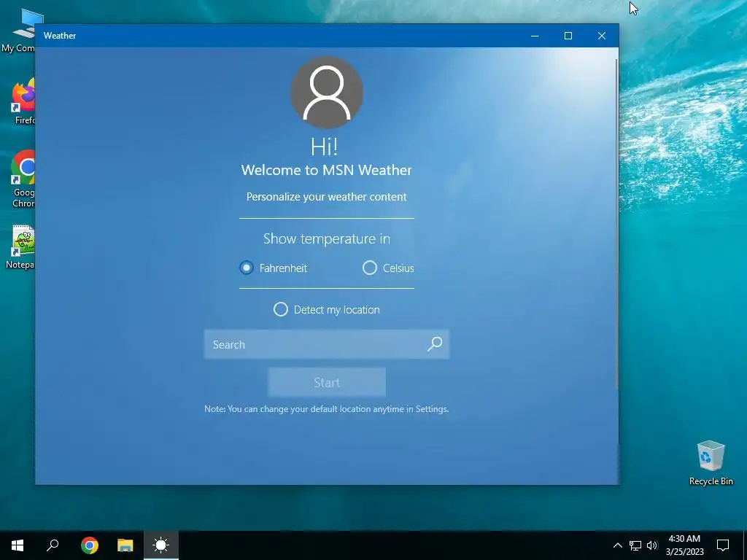This screenshot has height=560, width=747.
Task: Open the Windows Start menu
Action: click(x=18, y=545)
